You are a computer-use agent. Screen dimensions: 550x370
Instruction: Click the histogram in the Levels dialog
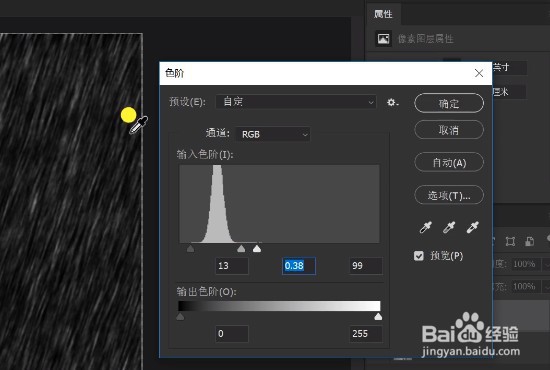[x=279, y=204]
